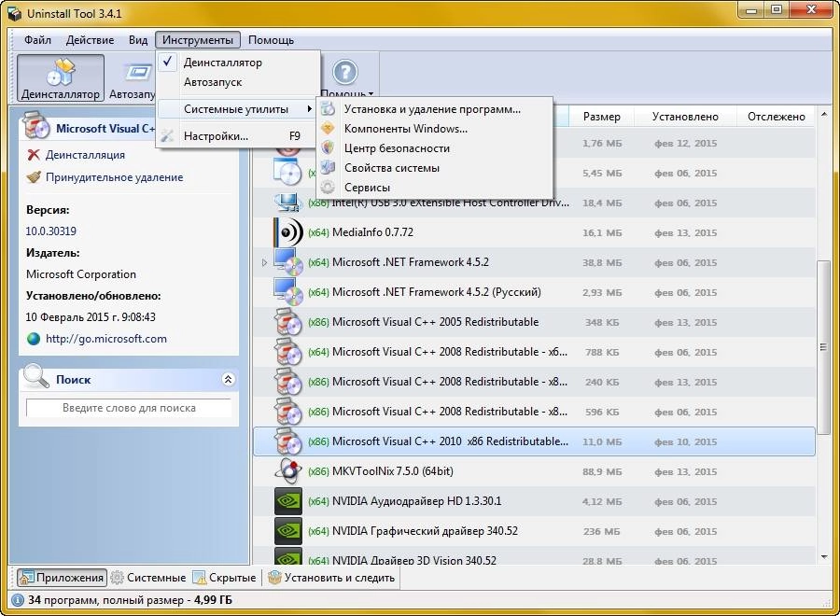Click the broom Принудительное удаление icon
The width and height of the screenshot is (840, 616).
pos(34,177)
